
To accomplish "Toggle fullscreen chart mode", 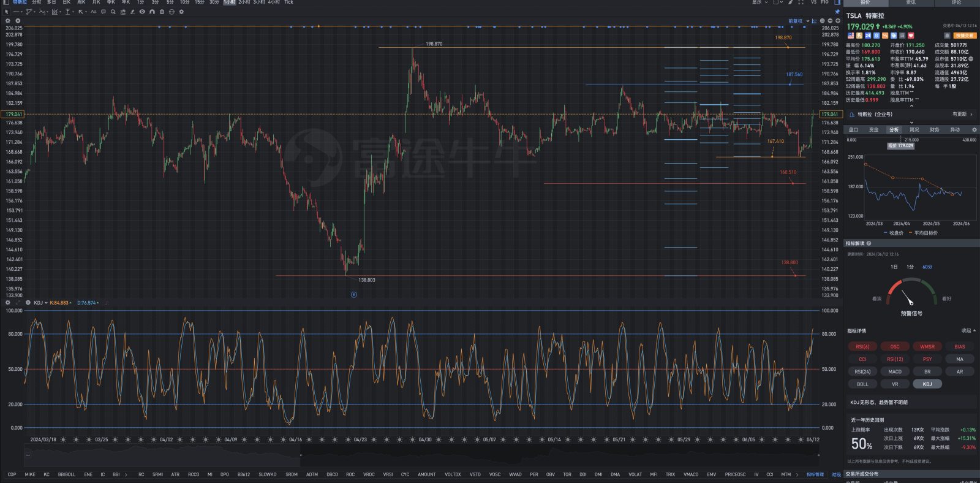I will click(801, 2).
